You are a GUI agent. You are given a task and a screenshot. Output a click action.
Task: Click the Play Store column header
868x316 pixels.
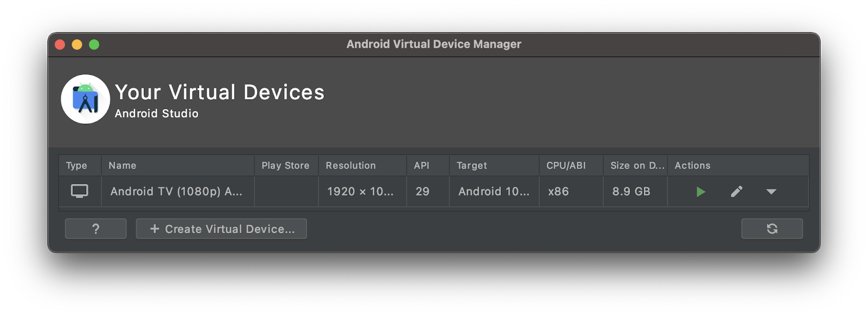[x=285, y=166]
